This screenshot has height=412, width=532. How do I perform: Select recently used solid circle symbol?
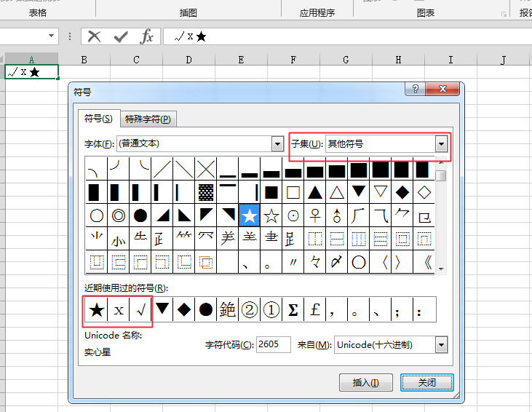click(206, 309)
